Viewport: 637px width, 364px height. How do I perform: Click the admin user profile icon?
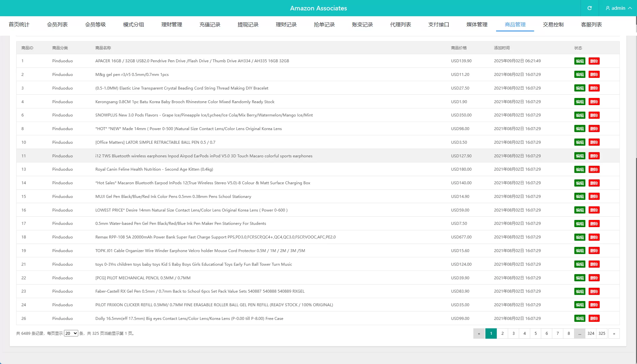(x=607, y=8)
